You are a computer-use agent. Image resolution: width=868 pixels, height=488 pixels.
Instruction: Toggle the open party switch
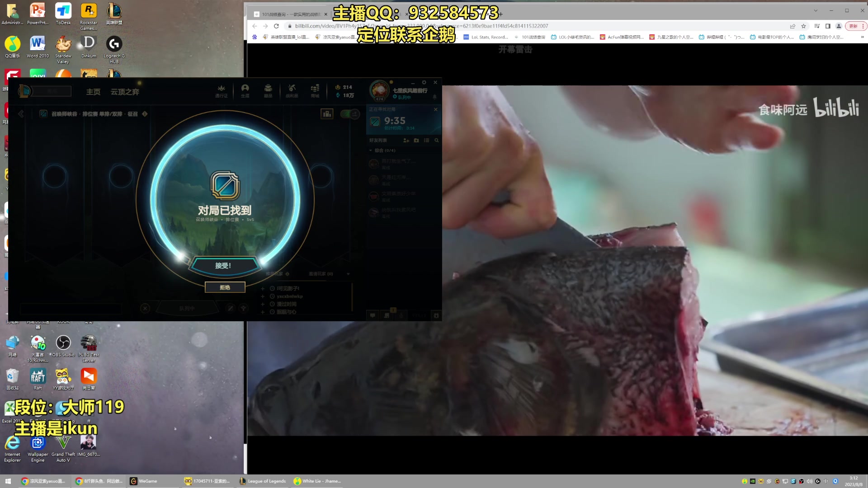[349, 114]
